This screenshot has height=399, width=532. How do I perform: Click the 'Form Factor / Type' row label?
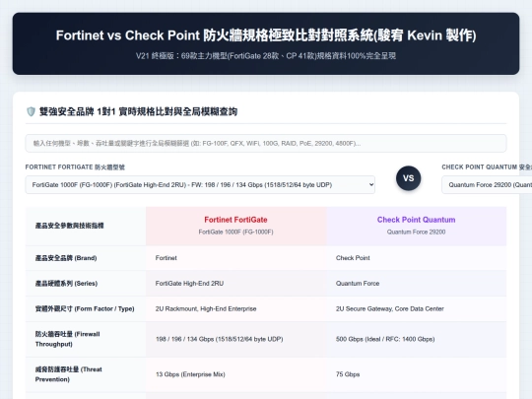pos(85,308)
